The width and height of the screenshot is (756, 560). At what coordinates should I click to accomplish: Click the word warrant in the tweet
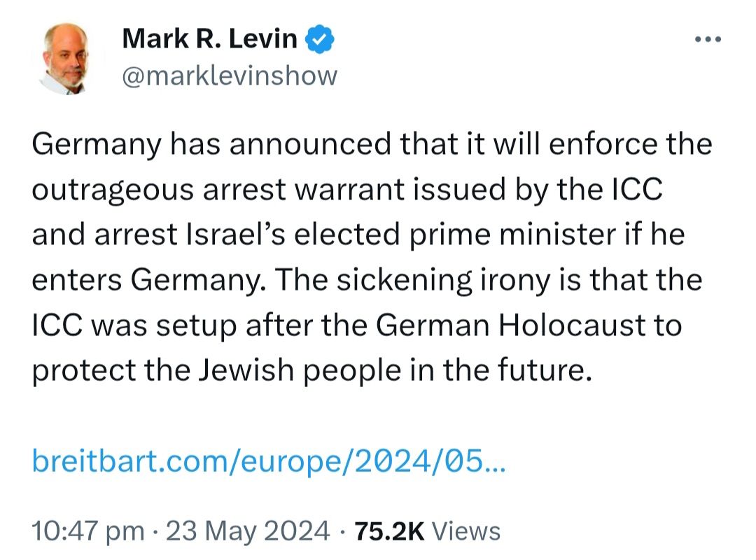pyautogui.click(x=350, y=190)
